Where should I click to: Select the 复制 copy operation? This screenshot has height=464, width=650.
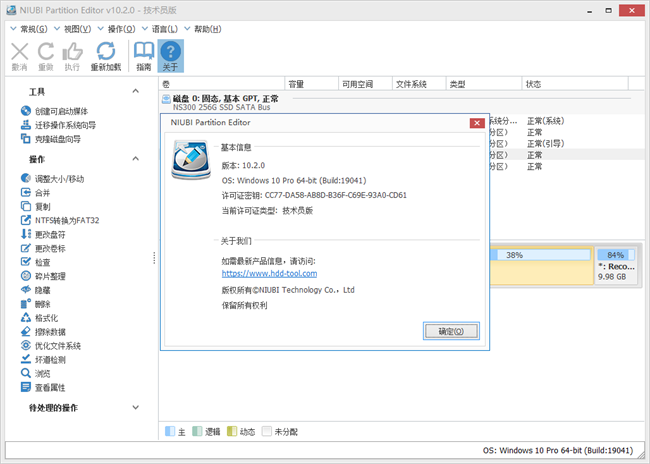pos(35,206)
